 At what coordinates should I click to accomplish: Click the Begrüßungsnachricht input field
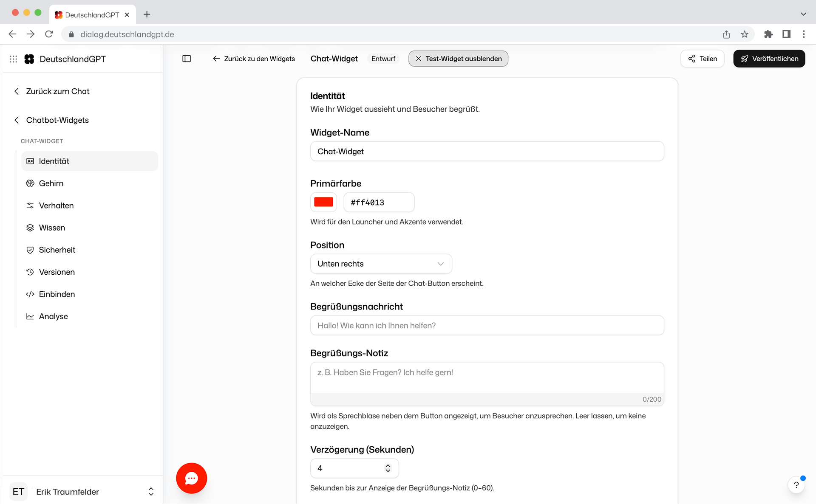[487, 325]
